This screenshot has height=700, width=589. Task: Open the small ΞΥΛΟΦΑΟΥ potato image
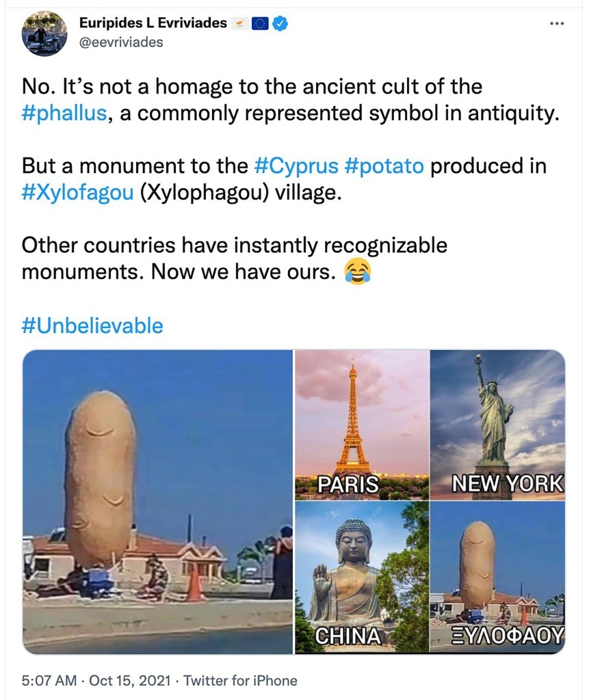click(497, 578)
